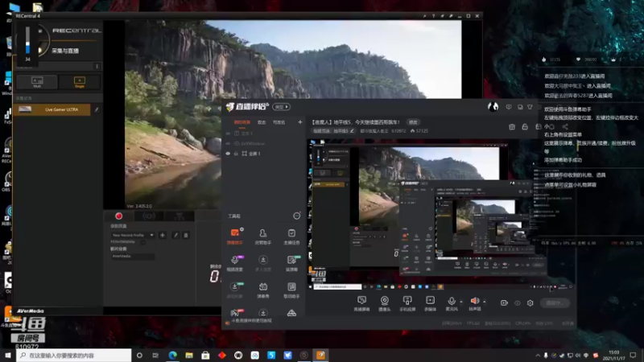Open 主播任务 tool in toolbox
This screenshot has height=362, width=644.
(x=291, y=237)
